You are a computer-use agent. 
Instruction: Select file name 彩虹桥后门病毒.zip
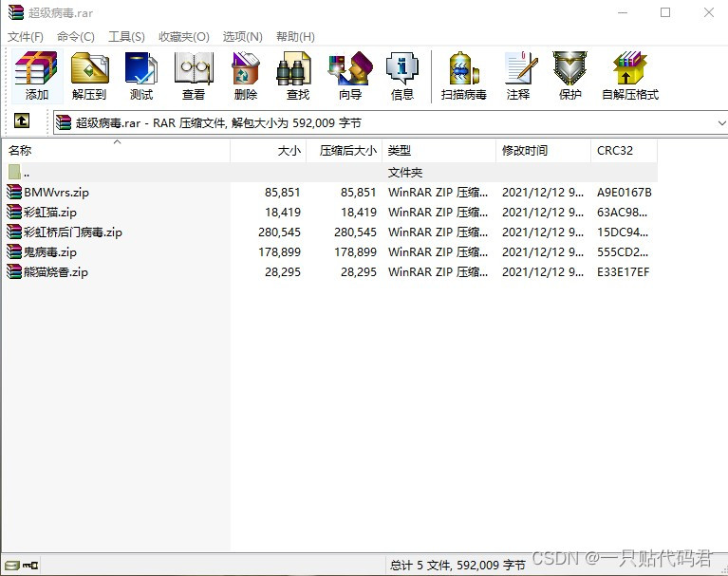tap(73, 232)
